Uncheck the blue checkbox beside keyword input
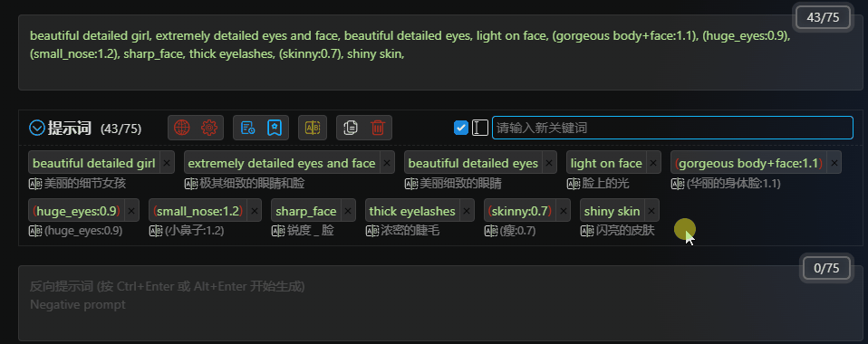868x344 pixels. tap(461, 128)
